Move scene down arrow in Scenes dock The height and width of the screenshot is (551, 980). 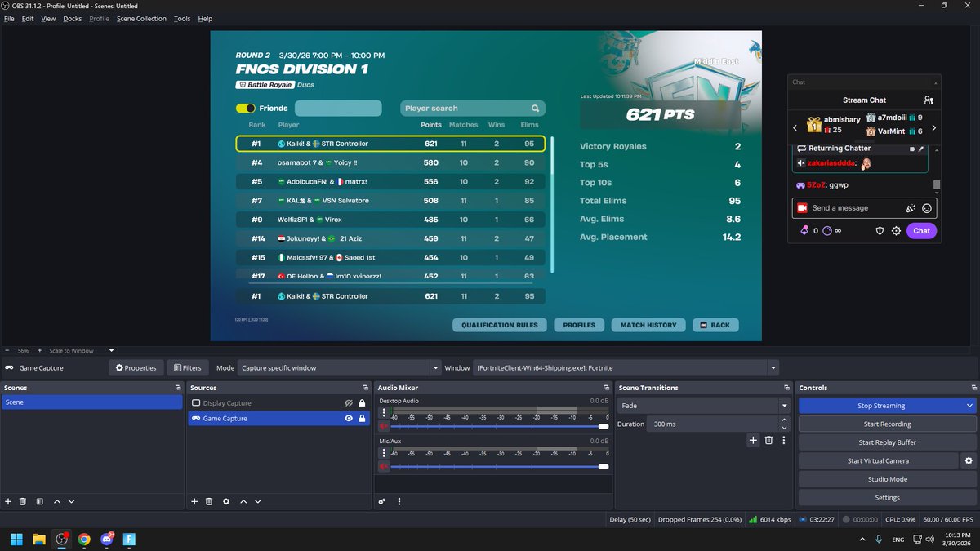[71, 501]
